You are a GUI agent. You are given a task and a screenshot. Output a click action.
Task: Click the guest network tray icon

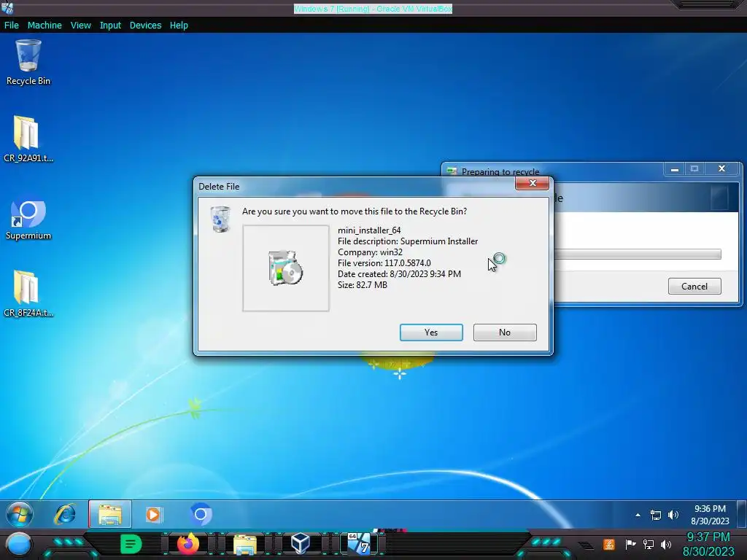[656, 515]
